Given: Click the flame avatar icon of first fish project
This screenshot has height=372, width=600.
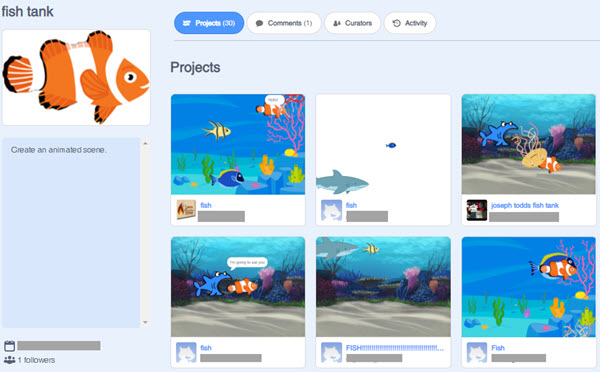Looking at the screenshot, I should pyautogui.click(x=186, y=210).
